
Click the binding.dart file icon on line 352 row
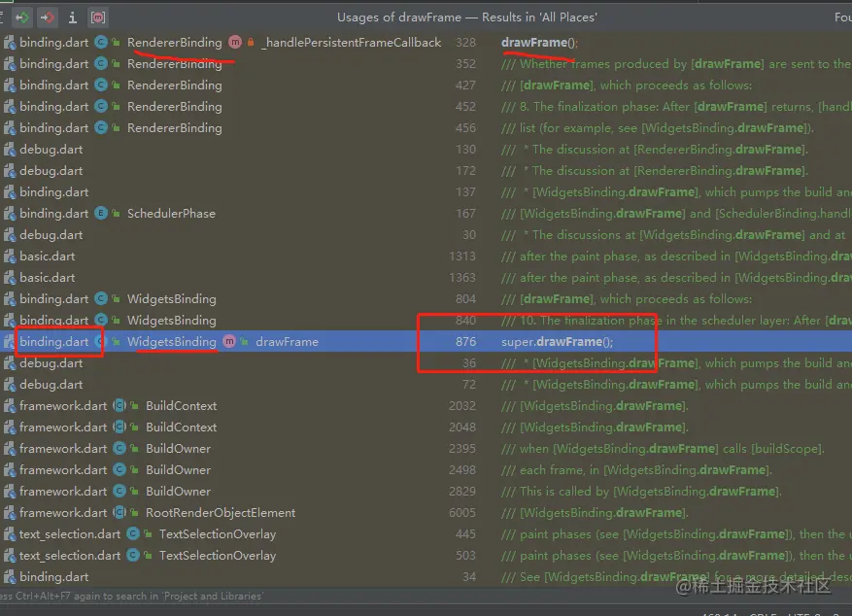(x=10, y=64)
